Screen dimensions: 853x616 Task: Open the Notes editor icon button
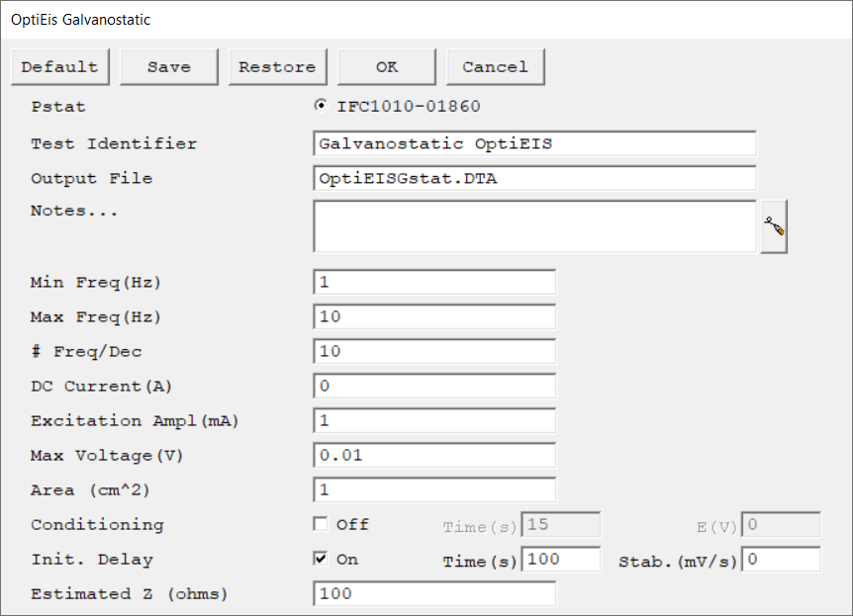[x=774, y=227]
